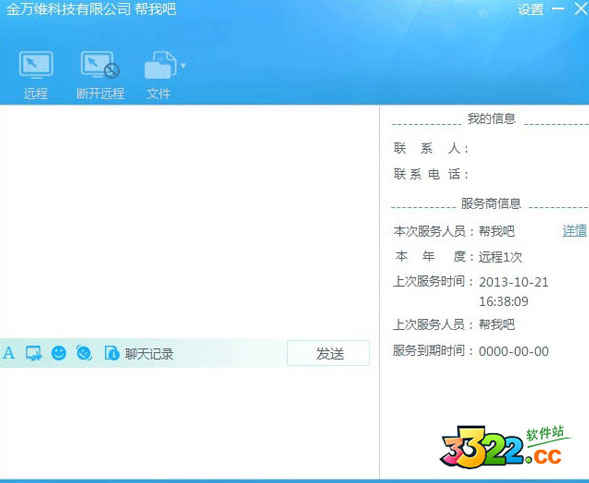Click the chat conversation display area
The width and height of the screenshot is (589, 483).
pyautogui.click(x=189, y=222)
